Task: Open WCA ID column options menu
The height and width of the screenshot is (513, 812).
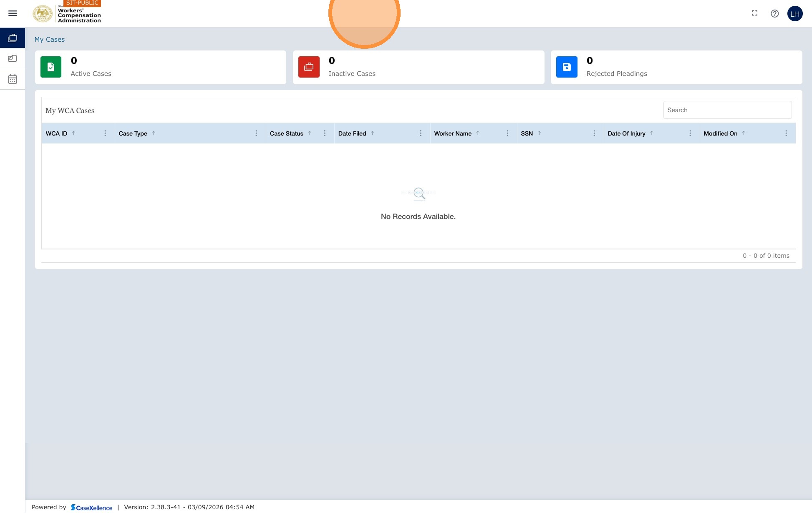Action: coord(105,133)
